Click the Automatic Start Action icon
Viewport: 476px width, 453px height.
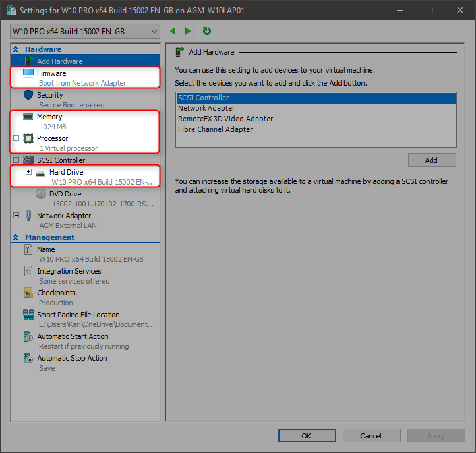[x=28, y=336]
